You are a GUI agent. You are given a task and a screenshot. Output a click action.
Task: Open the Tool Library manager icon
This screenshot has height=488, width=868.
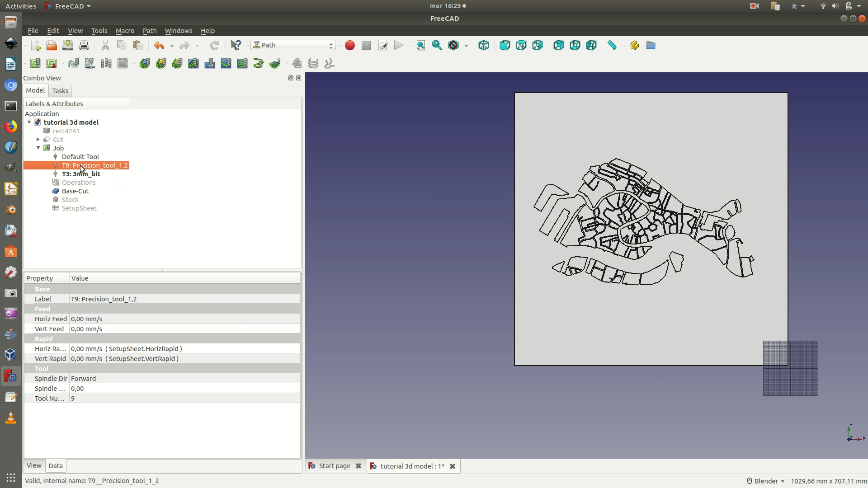pos(106,63)
